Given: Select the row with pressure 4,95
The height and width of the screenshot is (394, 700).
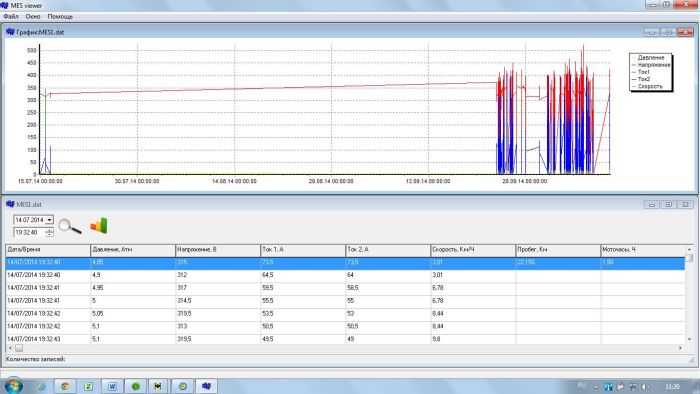Looking at the screenshot, I should pos(345,288).
